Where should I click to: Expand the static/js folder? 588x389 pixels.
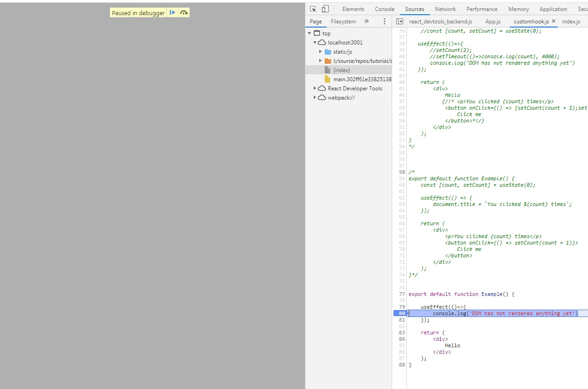click(x=321, y=52)
